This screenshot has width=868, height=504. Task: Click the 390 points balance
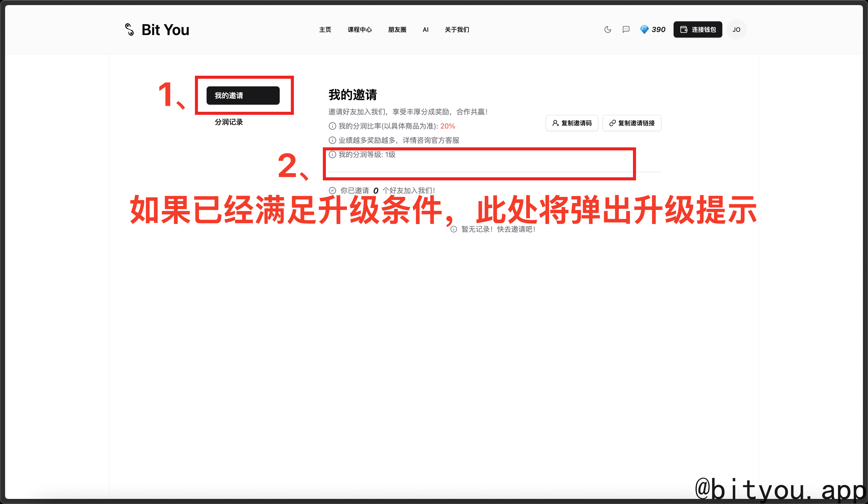point(658,30)
